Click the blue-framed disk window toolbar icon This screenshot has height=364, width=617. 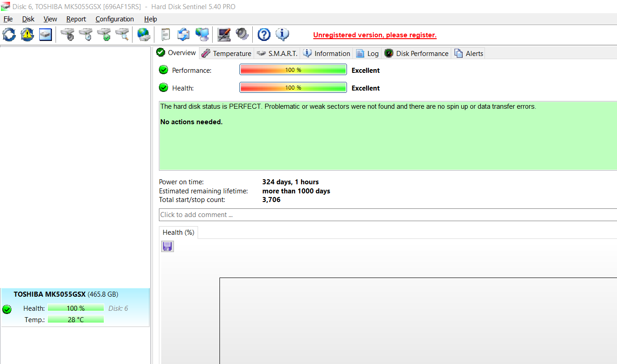[x=46, y=35]
